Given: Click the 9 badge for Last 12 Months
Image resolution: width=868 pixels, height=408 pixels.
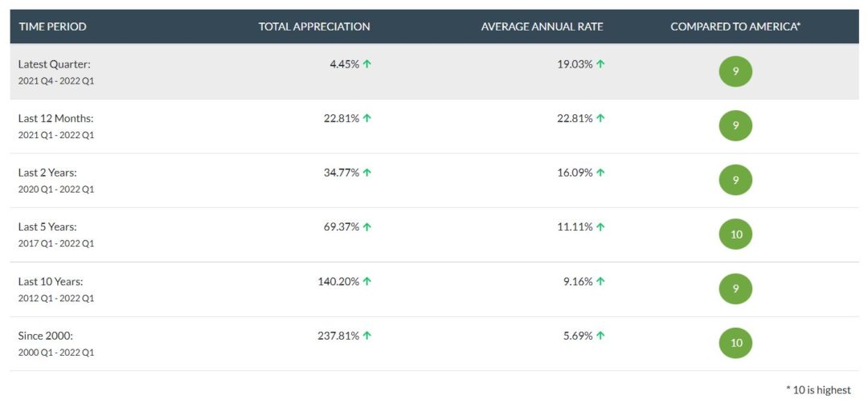Looking at the screenshot, I should tap(735, 126).
